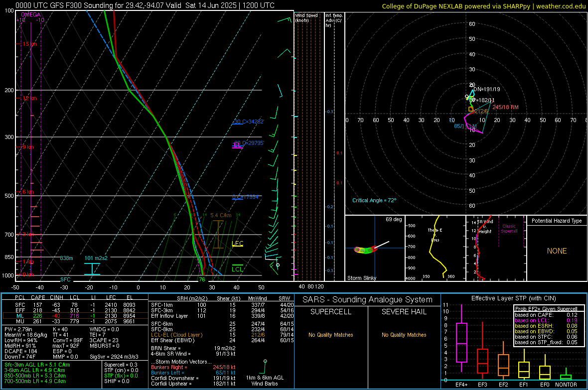Click the SR Wind v. Height plot label
Viewport: 588px width, 390px height.
coord(485,227)
